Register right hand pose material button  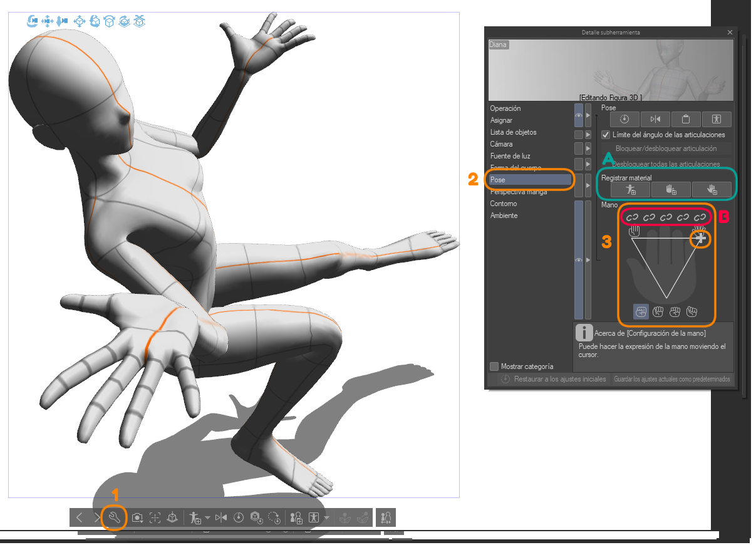click(712, 189)
